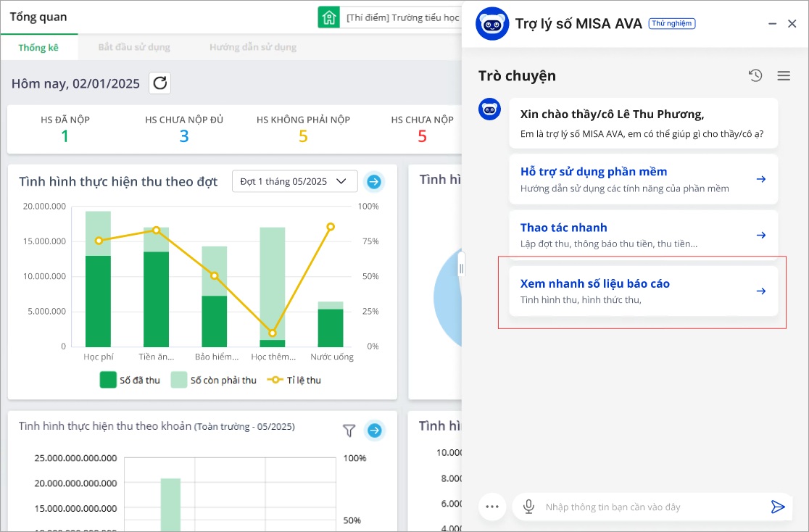Open Hỗ trợ sử dụng phần mềm link
This screenshot has height=532, width=809.
click(x=593, y=171)
